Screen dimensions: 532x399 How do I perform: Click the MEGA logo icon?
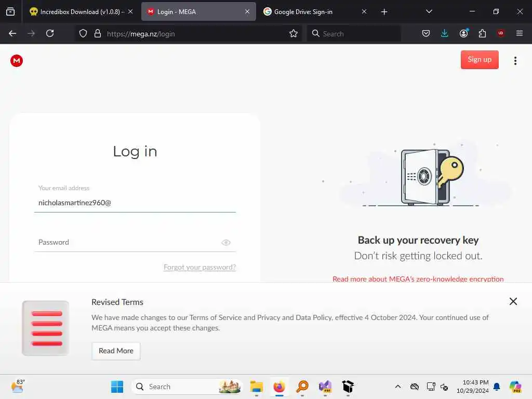tap(16, 61)
